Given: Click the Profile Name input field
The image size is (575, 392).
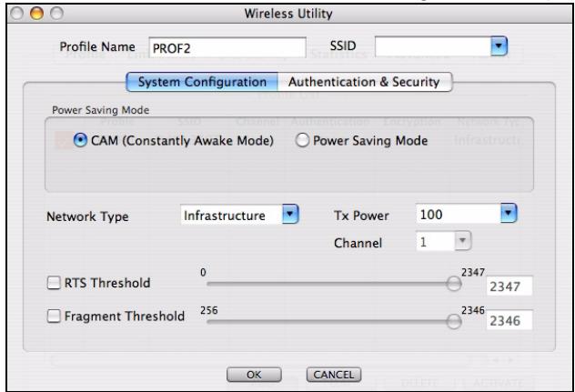Looking at the screenshot, I should 227,47.
